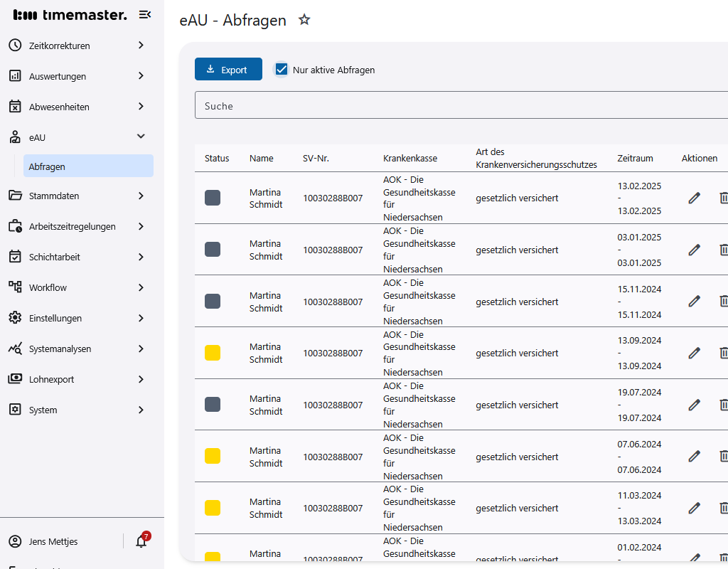Click the trash icon for 13.09.2024 entry

723,353
